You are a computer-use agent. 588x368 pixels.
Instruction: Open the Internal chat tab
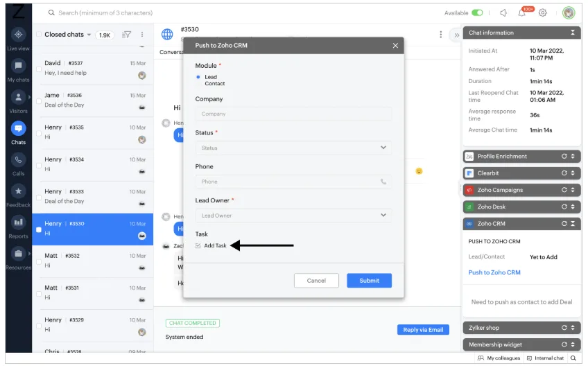pyautogui.click(x=545, y=358)
